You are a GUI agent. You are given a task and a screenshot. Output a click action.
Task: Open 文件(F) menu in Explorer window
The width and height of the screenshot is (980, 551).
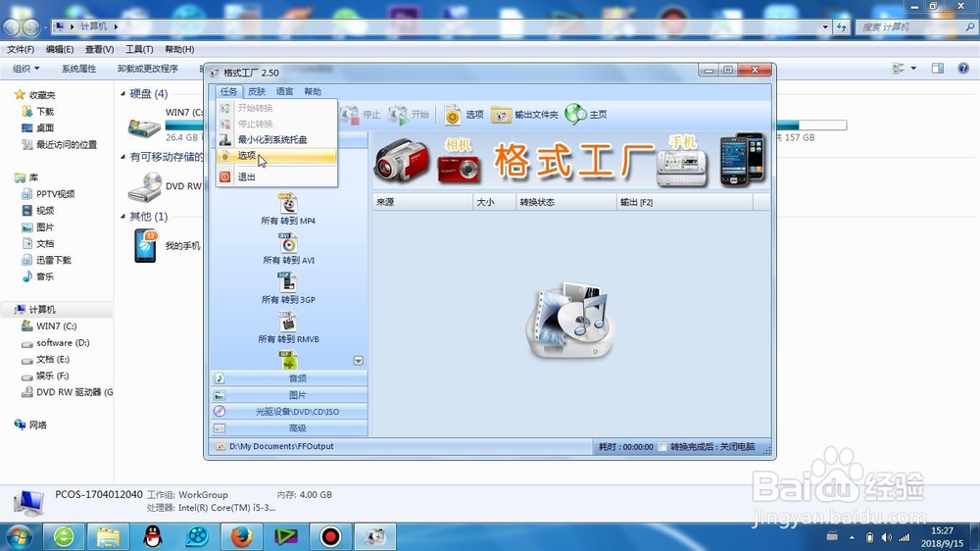pyautogui.click(x=21, y=49)
